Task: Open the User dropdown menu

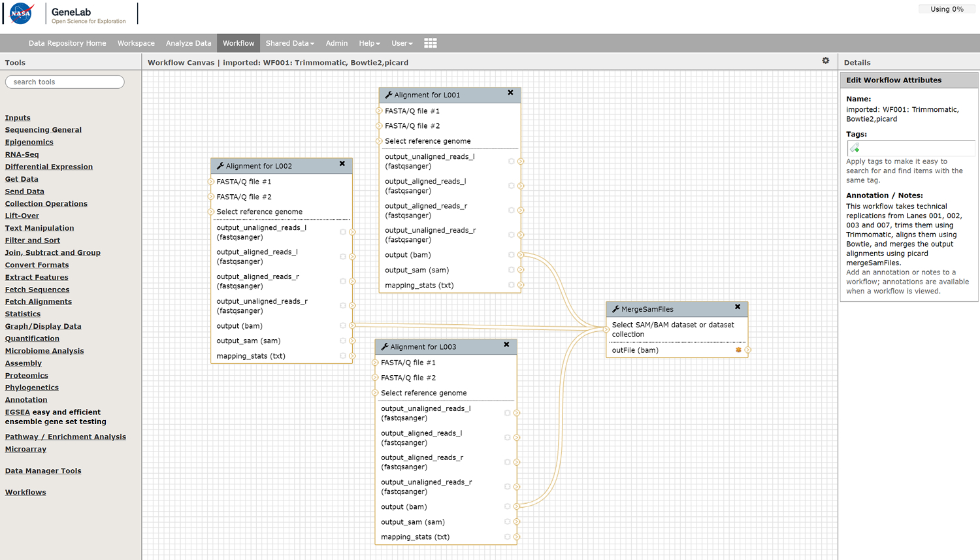Action: (402, 43)
